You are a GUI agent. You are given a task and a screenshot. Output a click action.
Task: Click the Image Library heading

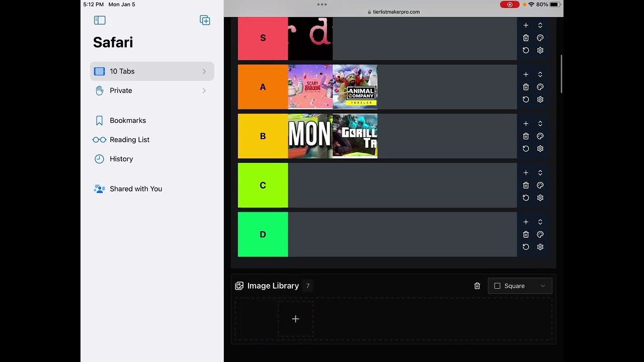[273, 286]
